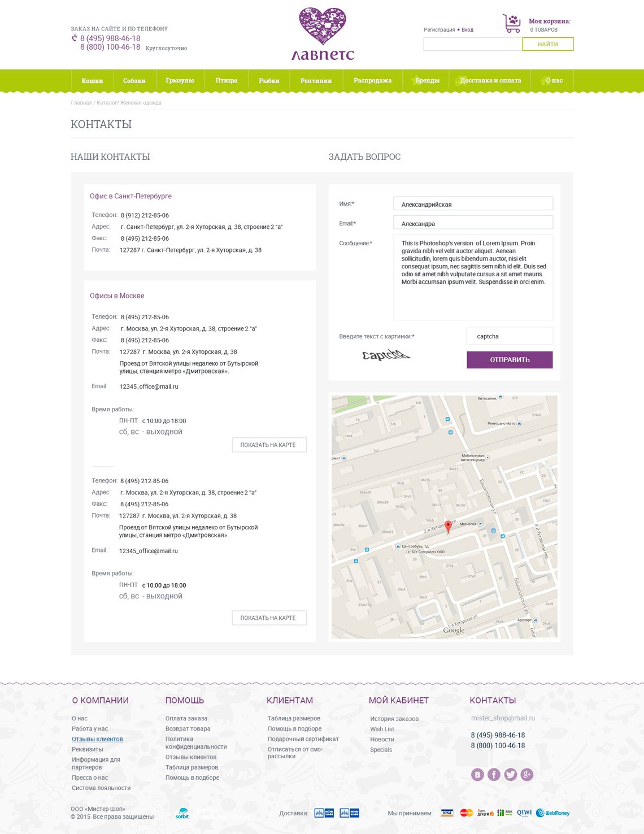
Task: Select Грызуны in the navigation bar
Action: tap(180, 81)
